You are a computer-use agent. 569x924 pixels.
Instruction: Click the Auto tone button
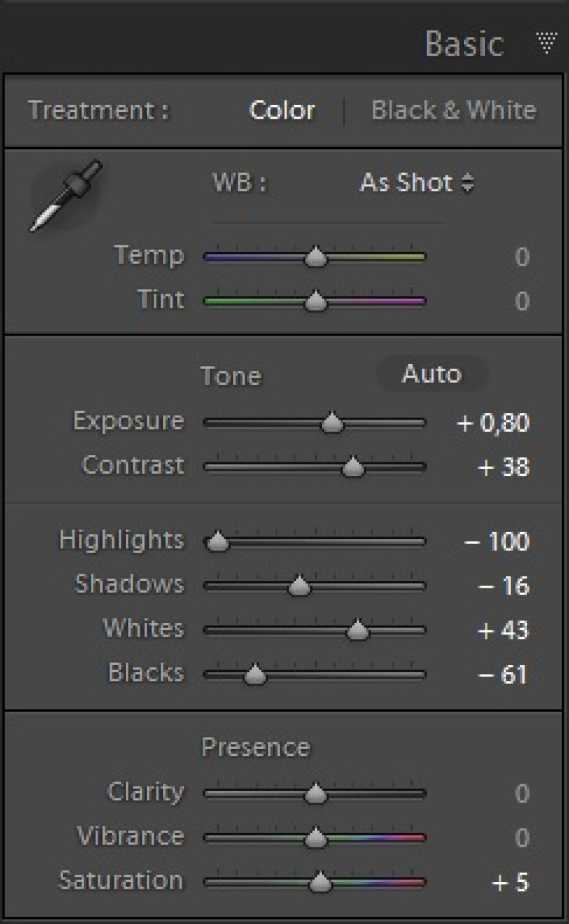[431, 374]
